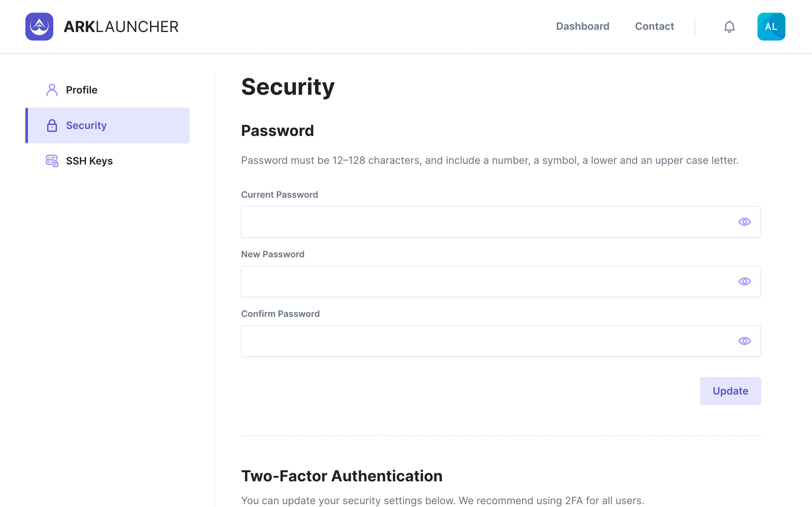Go to the Dashboard page

click(x=582, y=27)
